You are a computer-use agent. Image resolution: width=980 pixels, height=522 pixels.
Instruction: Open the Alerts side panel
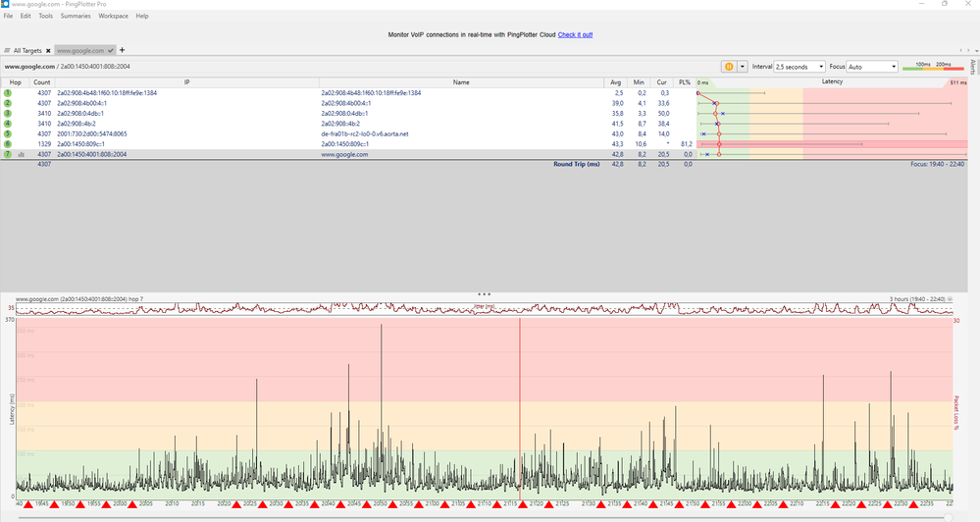coord(973,67)
